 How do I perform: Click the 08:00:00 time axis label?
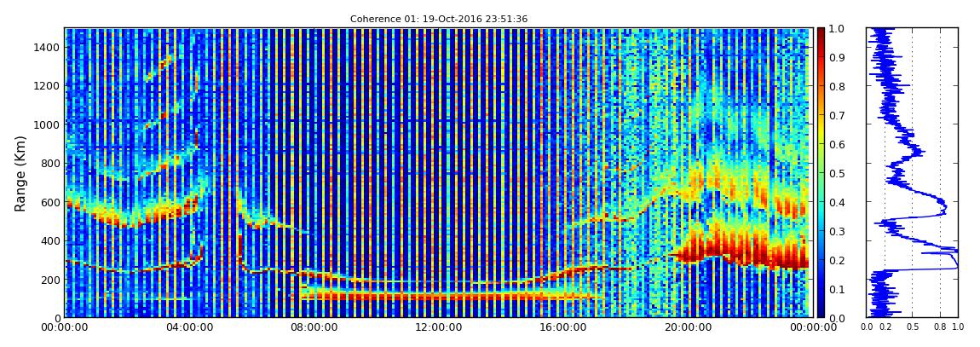[313, 327]
